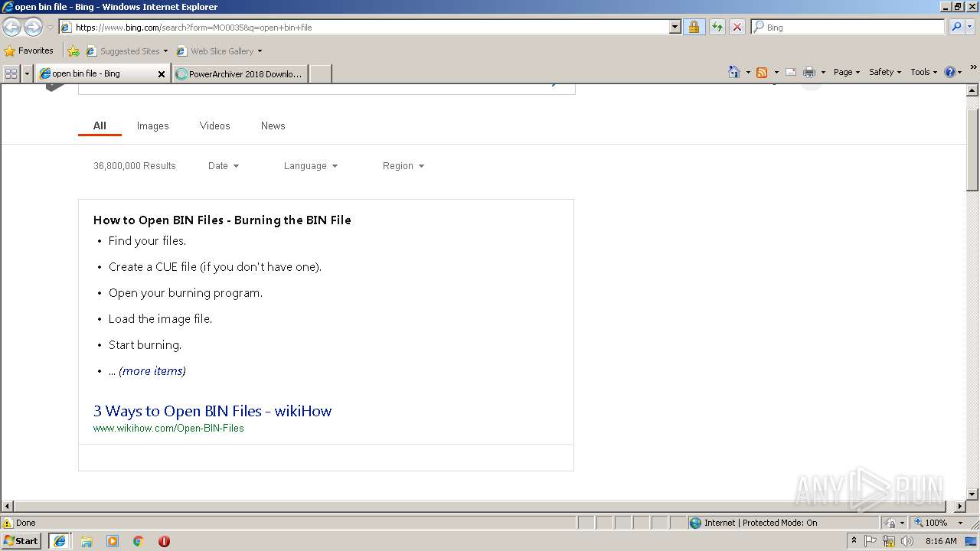Open Windows Explorer folder from taskbar

(87, 540)
